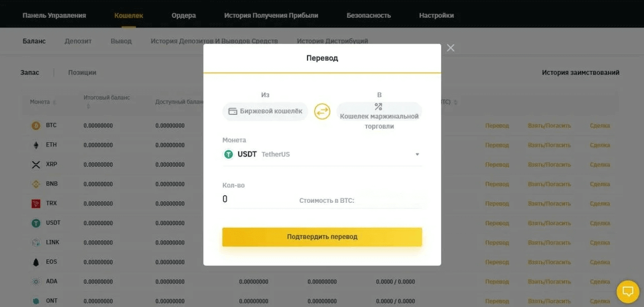
Task: Close the Перевод dialog
Action: coord(451,48)
